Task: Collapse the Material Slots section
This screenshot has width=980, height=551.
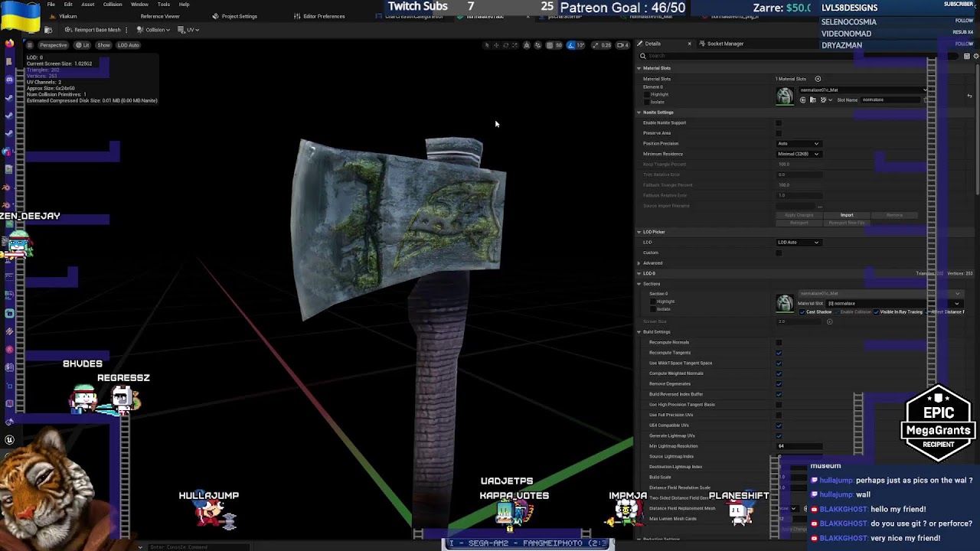Action: tap(639, 68)
